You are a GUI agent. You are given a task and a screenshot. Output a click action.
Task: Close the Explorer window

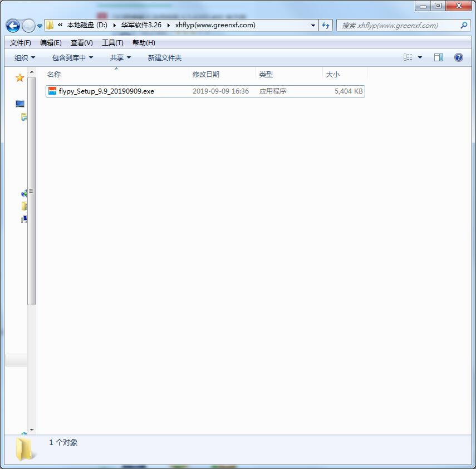459,6
